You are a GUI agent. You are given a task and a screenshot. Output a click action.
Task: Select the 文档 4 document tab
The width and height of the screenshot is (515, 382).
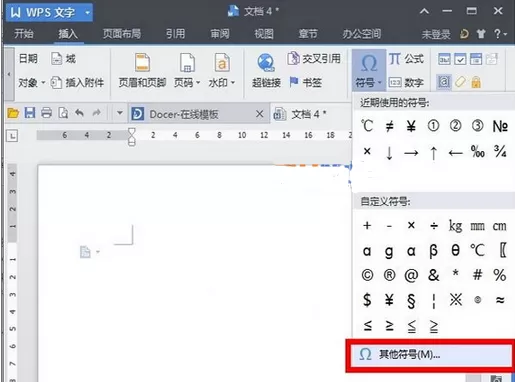pyautogui.click(x=308, y=114)
